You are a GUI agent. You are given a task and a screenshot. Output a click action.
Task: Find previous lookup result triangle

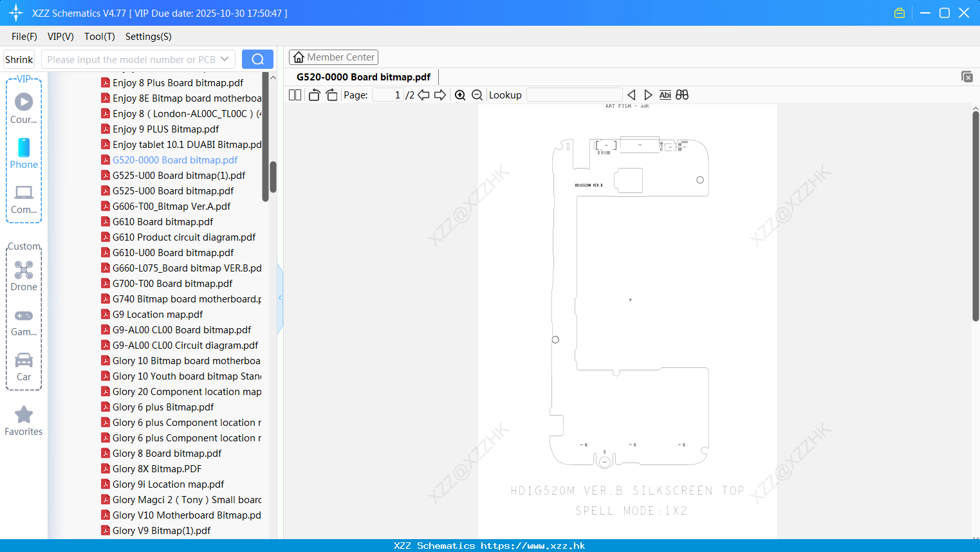click(x=631, y=95)
